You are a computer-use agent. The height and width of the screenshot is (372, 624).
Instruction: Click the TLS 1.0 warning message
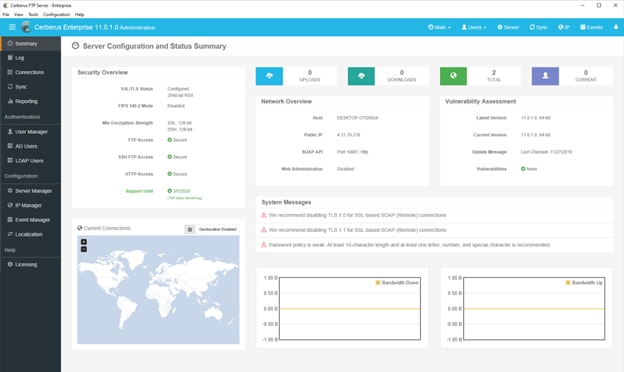[357, 215]
